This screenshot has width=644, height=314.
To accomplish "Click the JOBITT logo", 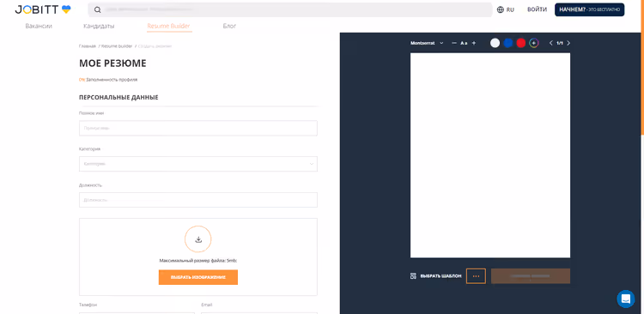I will tap(43, 9).
